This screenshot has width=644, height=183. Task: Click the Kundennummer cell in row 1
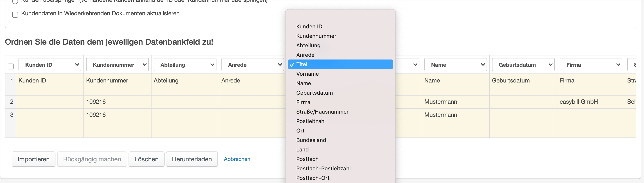coord(117,85)
